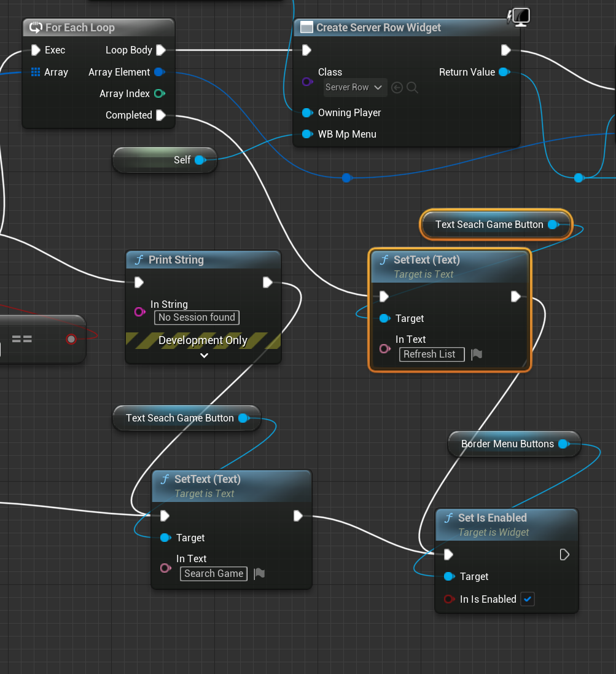Click In Text pin on Search Game SetText
Viewport: 616px width, 674px height.
pyautogui.click(x=165, y=568)
